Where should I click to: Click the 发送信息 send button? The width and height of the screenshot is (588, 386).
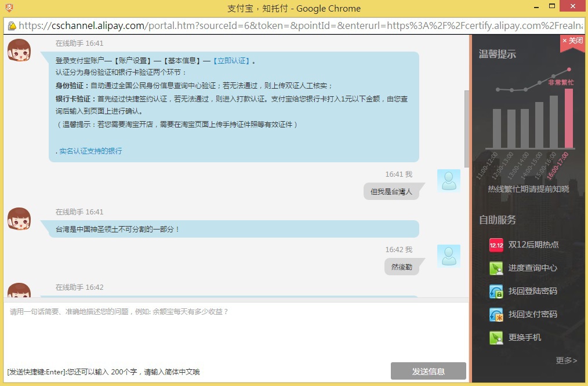[x=429, y=371]
